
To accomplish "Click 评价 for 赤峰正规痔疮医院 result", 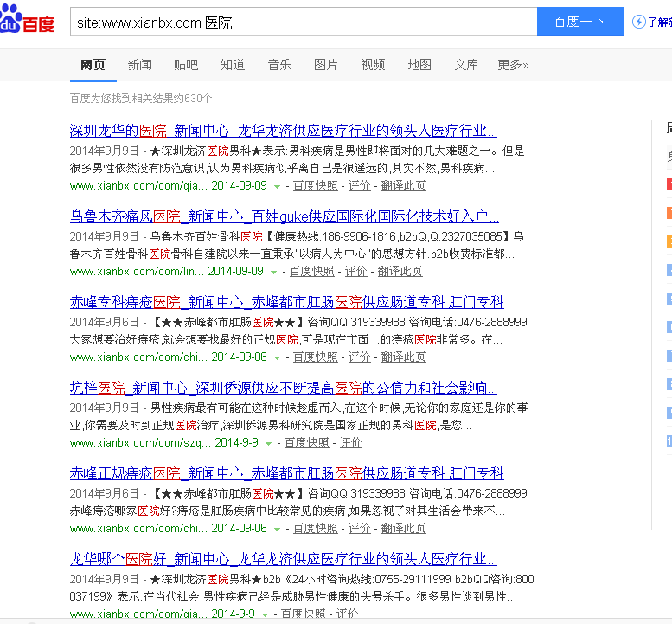I will pyautogui.click(x=359, y=529).
